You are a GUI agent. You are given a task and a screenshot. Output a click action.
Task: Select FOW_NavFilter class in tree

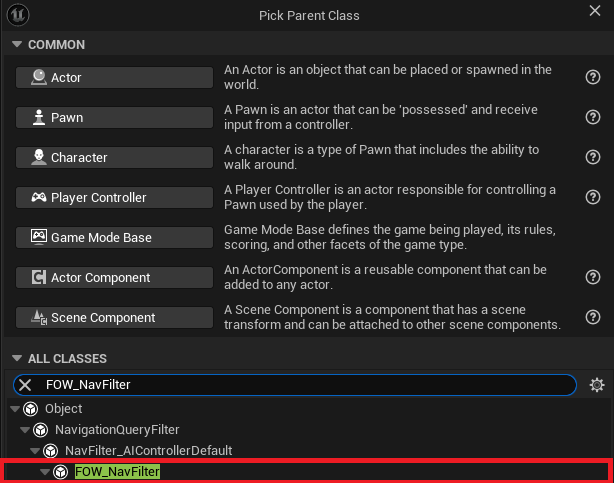pyautogui.click(x=117, y=472)
